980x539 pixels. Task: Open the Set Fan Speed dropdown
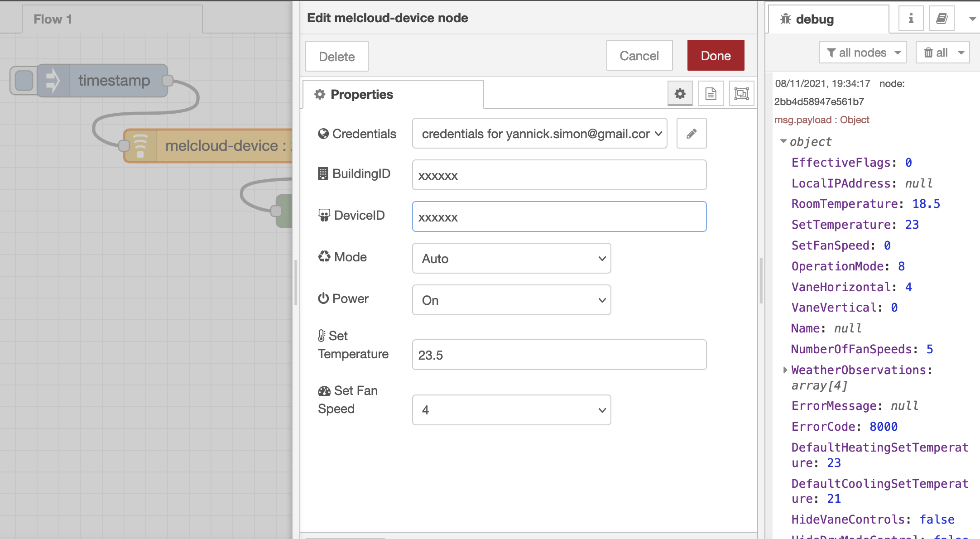coord(511,410)
